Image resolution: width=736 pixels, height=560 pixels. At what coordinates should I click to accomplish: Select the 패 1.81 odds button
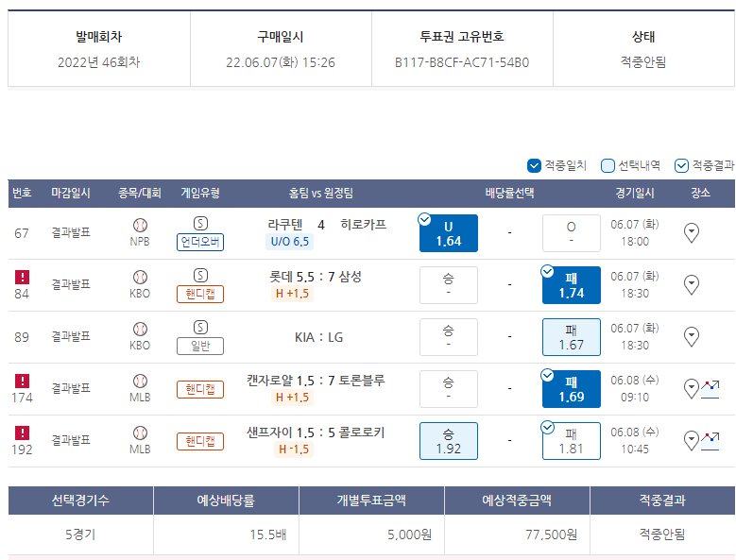[572, 441]
